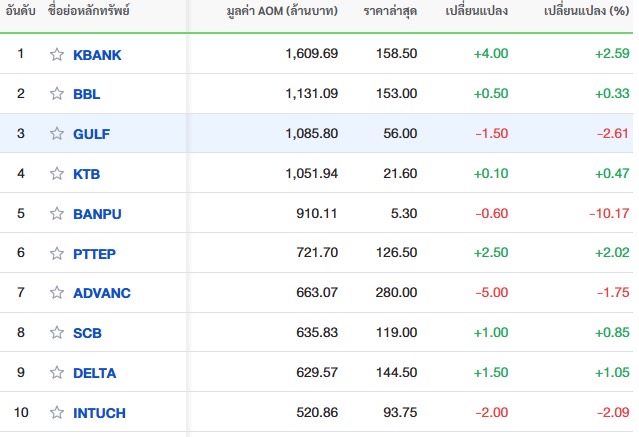Viewport: 639px width, 437px height.
Task: Click KBANK last price 158.50
Action: [x=397, y=53]
